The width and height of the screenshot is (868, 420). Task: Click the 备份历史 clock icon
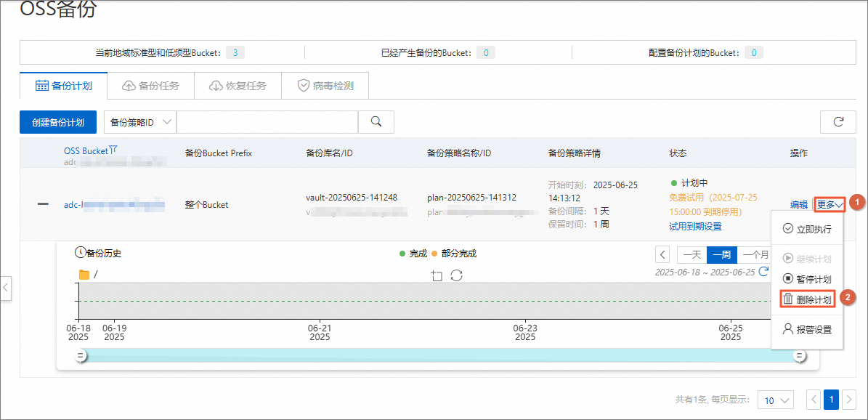click(81, 253)
